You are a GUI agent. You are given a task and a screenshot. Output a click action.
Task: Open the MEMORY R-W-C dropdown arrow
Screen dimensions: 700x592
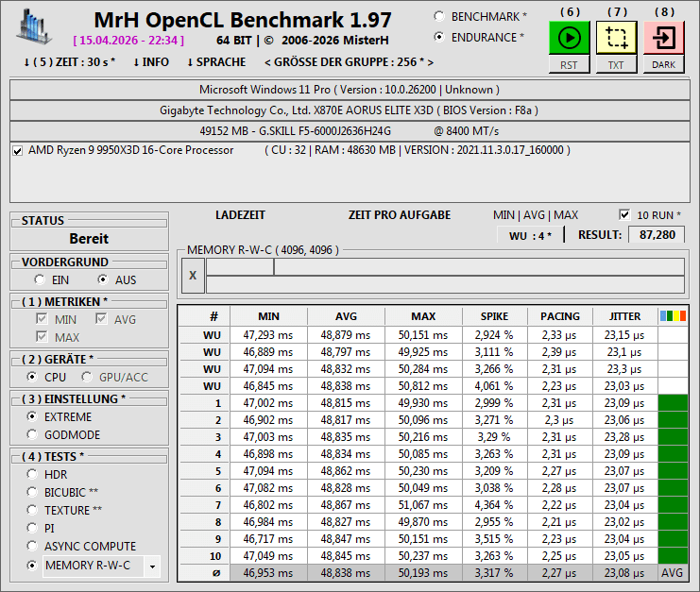click(x=152, y=567)
